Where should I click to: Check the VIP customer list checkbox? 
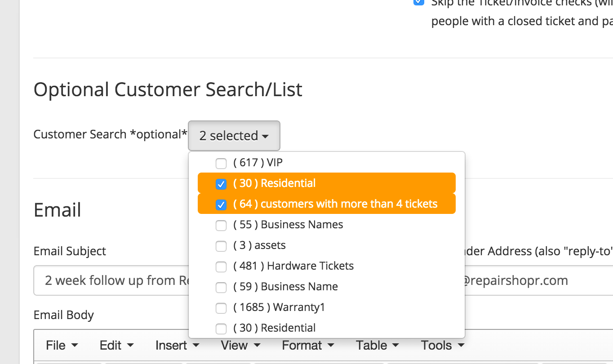tap(221, 163)
